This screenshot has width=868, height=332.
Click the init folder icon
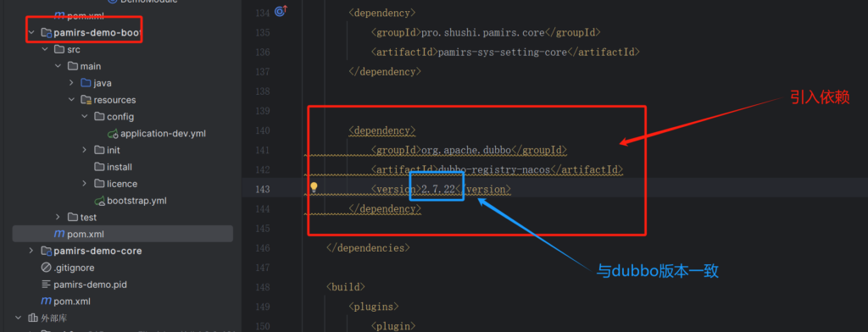point(99,150)
